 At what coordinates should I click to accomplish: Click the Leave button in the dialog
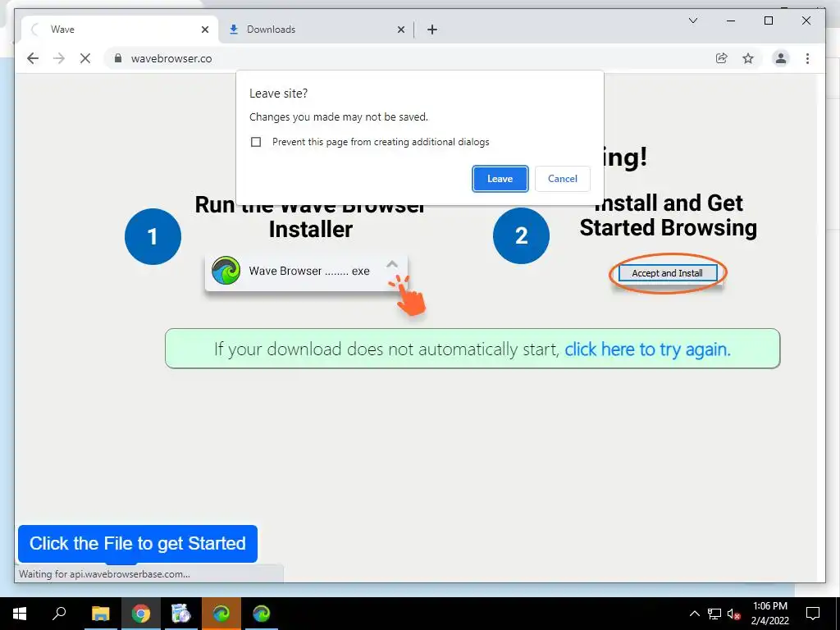coord(500,179)
